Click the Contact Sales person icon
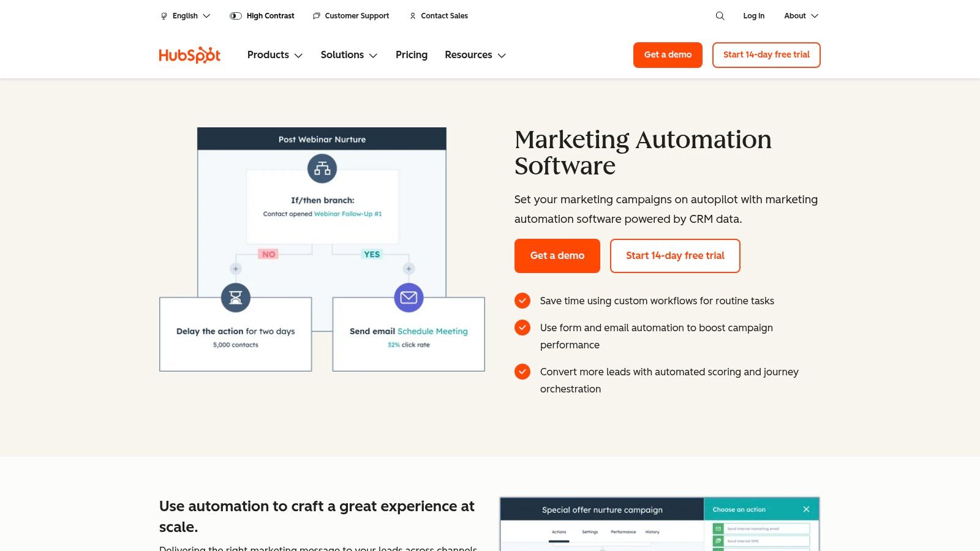Screen dimensions: 980x551 [x=412, y=17]
